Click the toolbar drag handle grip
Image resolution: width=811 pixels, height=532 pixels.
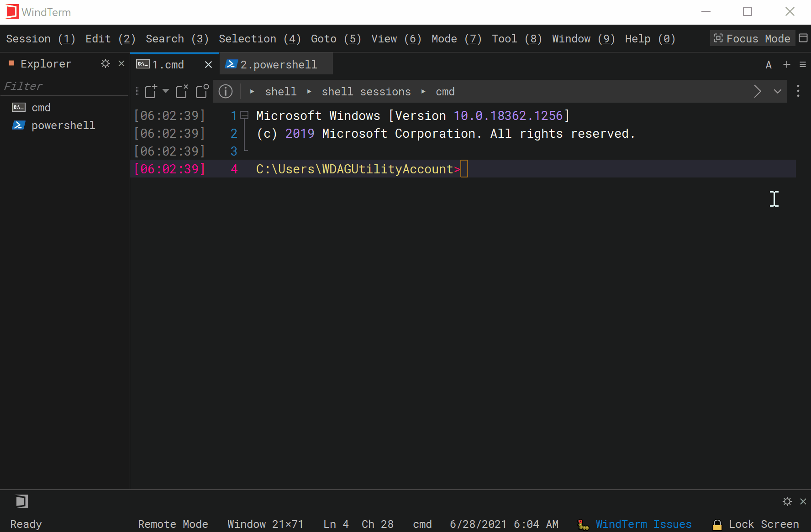pos(137,91)
